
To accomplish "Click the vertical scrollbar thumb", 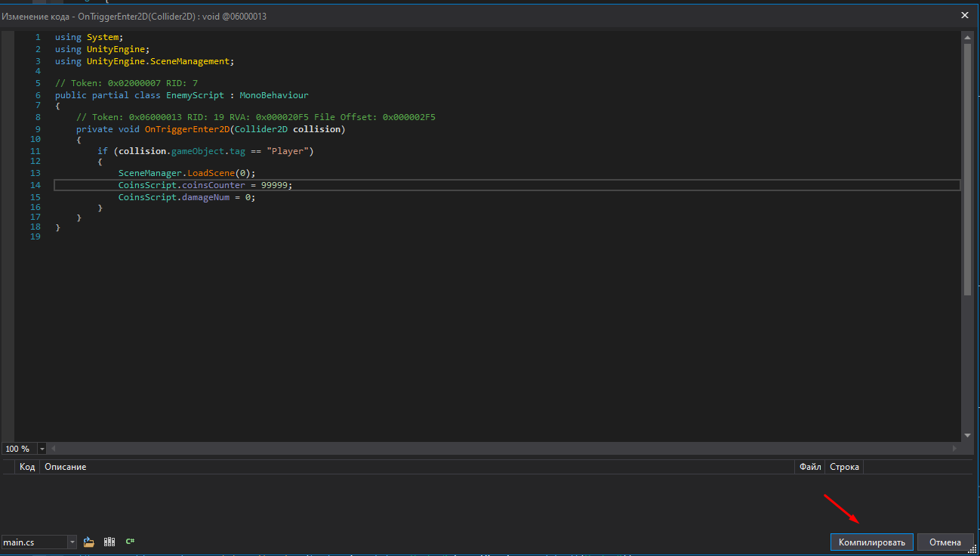I will (967, 170).
